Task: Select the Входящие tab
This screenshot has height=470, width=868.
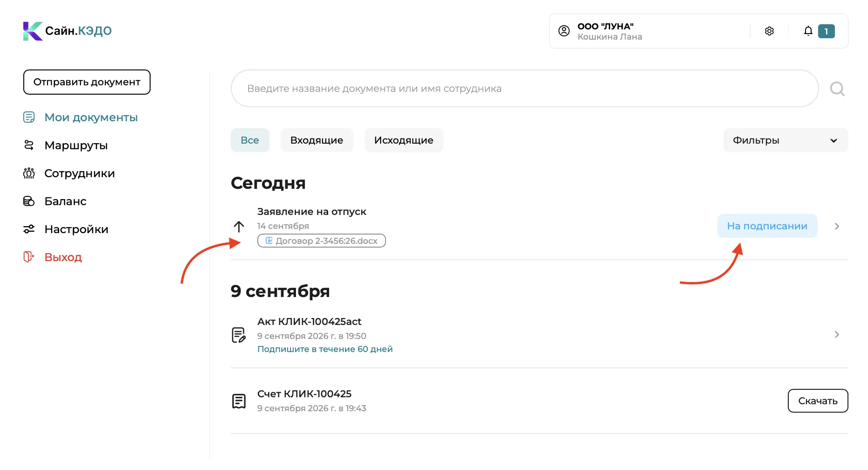Action: (x=317, y=140)
